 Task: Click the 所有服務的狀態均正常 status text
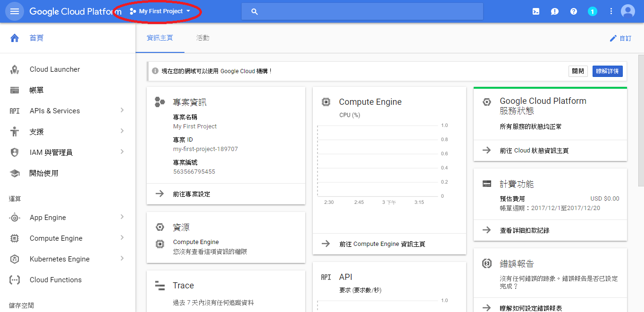coord(531,127)
